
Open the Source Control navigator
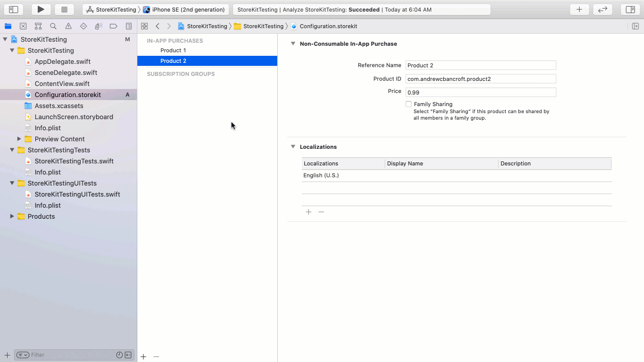pos(23,26)
